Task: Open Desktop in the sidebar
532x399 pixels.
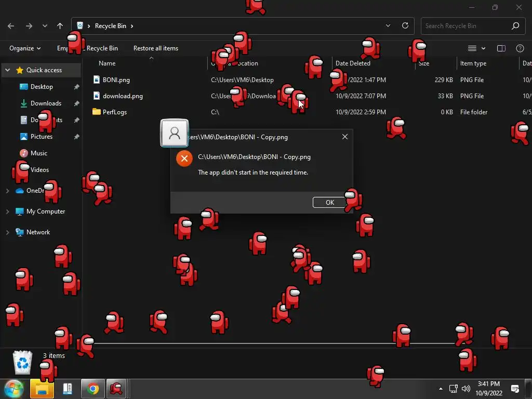Action: coord(42,87)
